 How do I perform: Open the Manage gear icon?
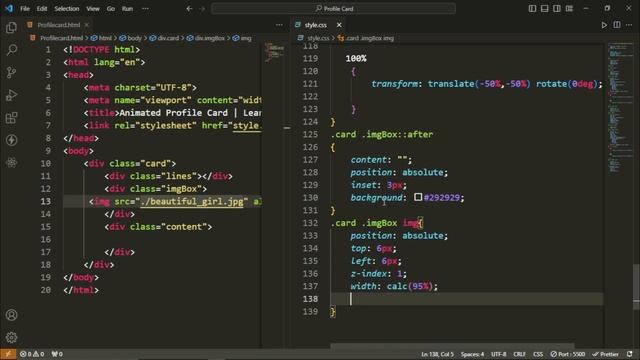(x=11, y=337)
